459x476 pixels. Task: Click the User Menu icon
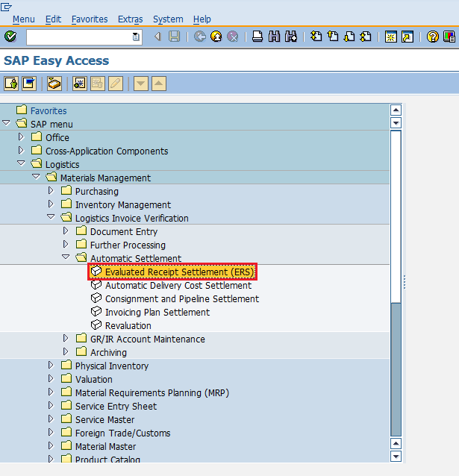click(11, 84)
